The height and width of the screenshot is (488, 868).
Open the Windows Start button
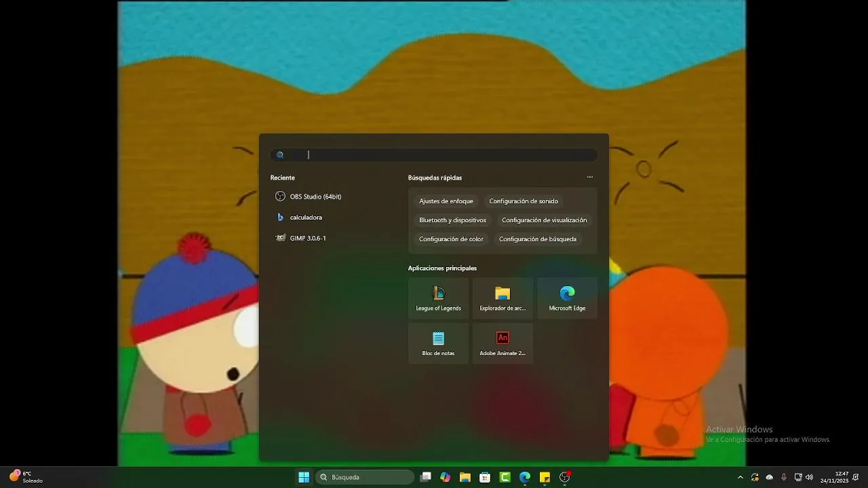pos(304,477)
